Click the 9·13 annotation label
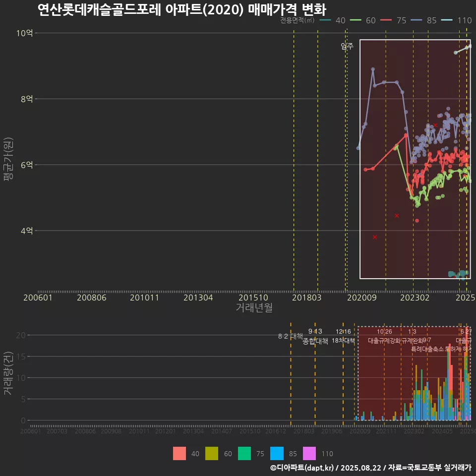Image resolution: width=476 pixels, height=476 pixels. tap(315, 332)
